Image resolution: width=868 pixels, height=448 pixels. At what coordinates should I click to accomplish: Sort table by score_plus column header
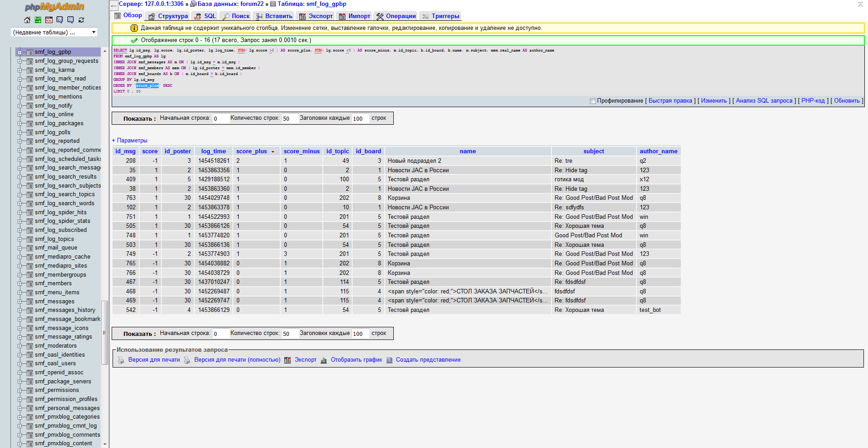pyautogui.click(x=251, y=151)
